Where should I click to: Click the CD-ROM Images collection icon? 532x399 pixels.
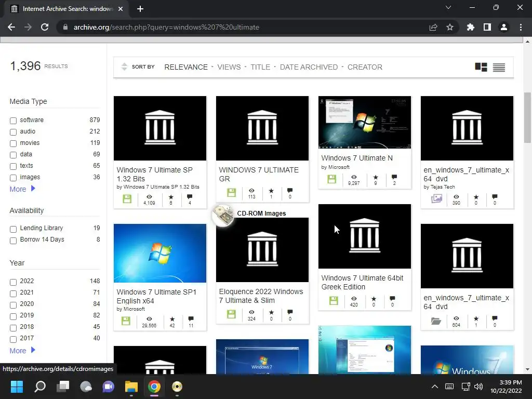[223, 215]
